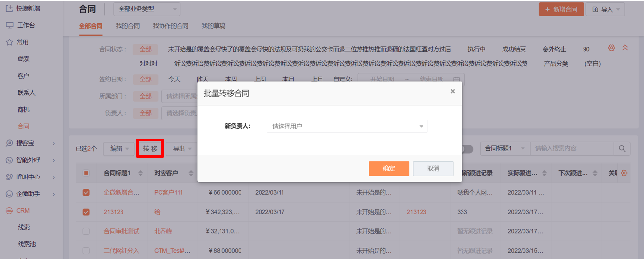Open 线索池 in the sidebar menu
The height and width of the screenshot is (259, 644).
[x=27, y=244]
